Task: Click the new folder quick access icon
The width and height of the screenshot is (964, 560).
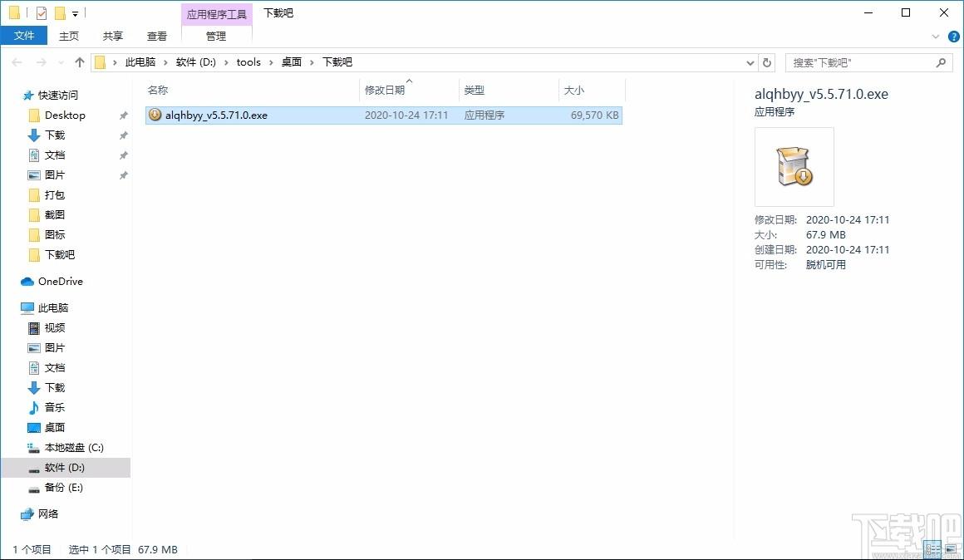Action: (60, 13)
